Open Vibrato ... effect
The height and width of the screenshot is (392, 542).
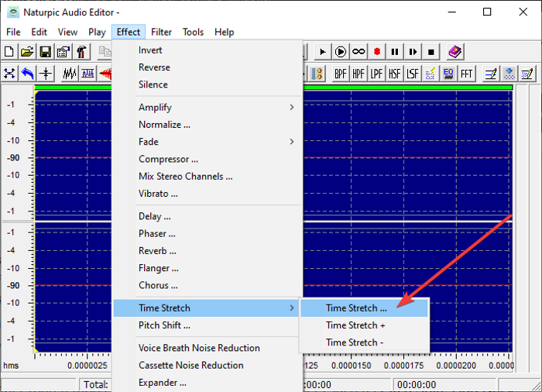coord(208,194)
